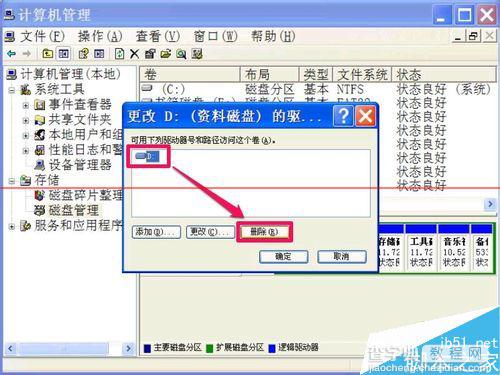Open the 查看(V) menu
This screenshot has height=375, width=500.
158,36
